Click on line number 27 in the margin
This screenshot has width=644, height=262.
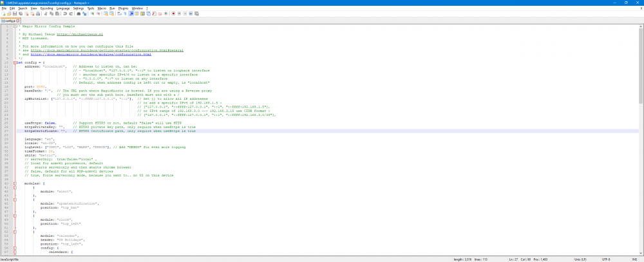[8, 131]
